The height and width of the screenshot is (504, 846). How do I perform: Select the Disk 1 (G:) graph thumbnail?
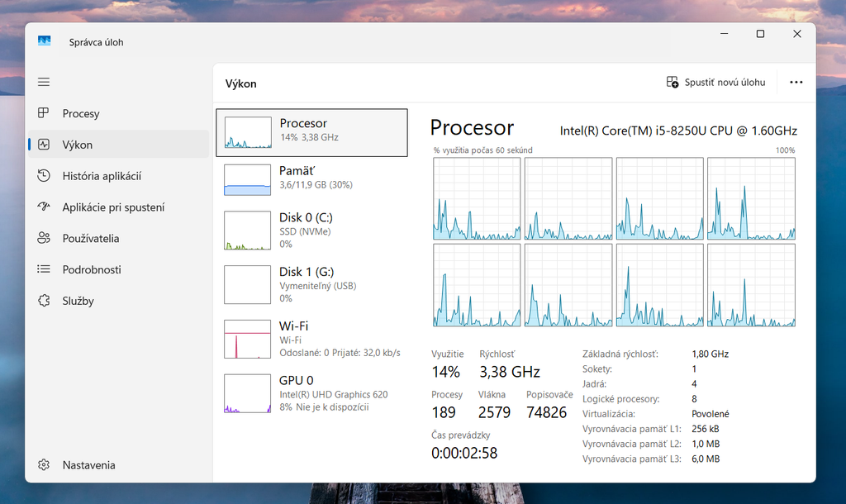point(247,284)
